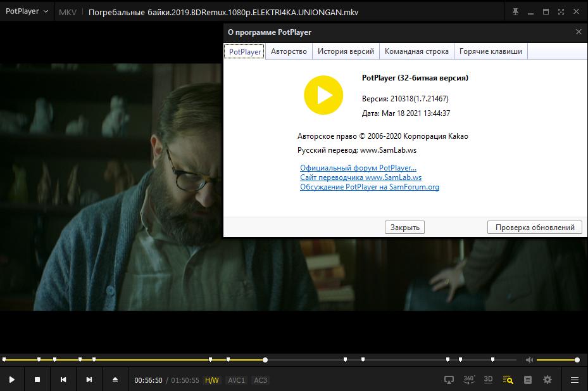The width and height of the screenshot is (588, 391).
Task: Click the volume slider bar
Action: 557,360
